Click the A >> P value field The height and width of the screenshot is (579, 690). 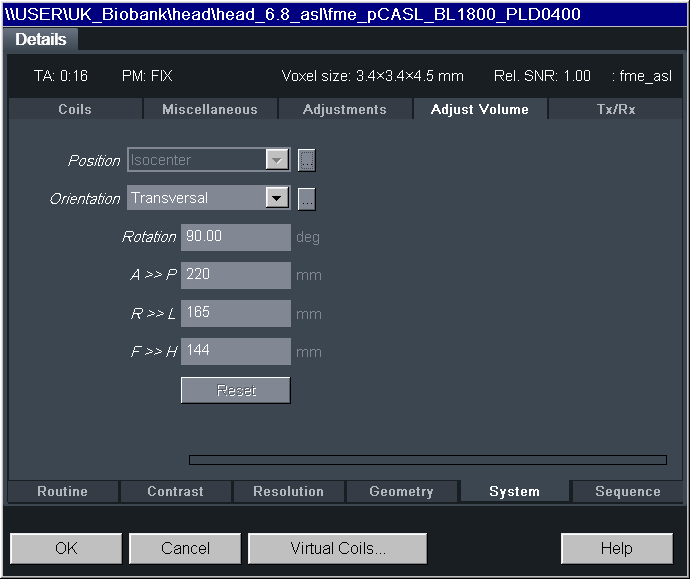[x=235, y=275]
